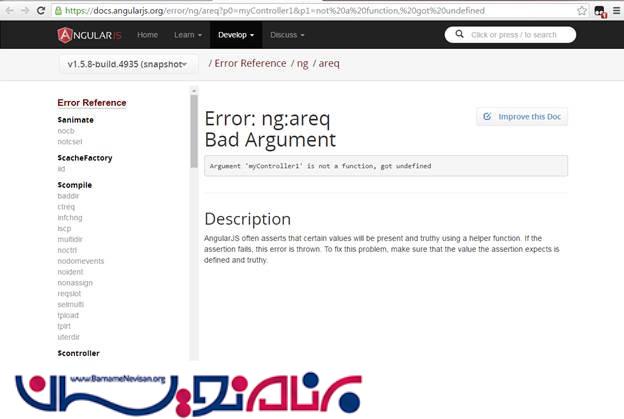Go to Home in the navbar

pyautogui.click(x=147, y=35)
